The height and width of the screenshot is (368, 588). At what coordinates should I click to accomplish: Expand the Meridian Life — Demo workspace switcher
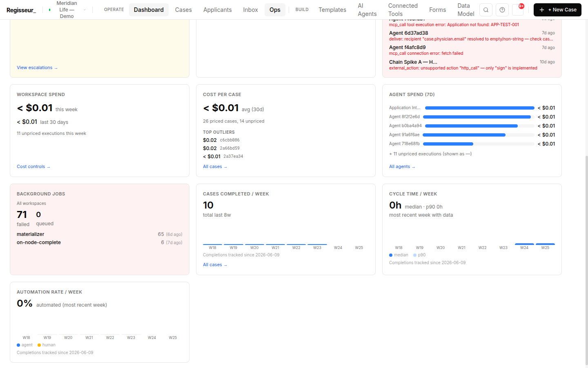tap(67, 10)
